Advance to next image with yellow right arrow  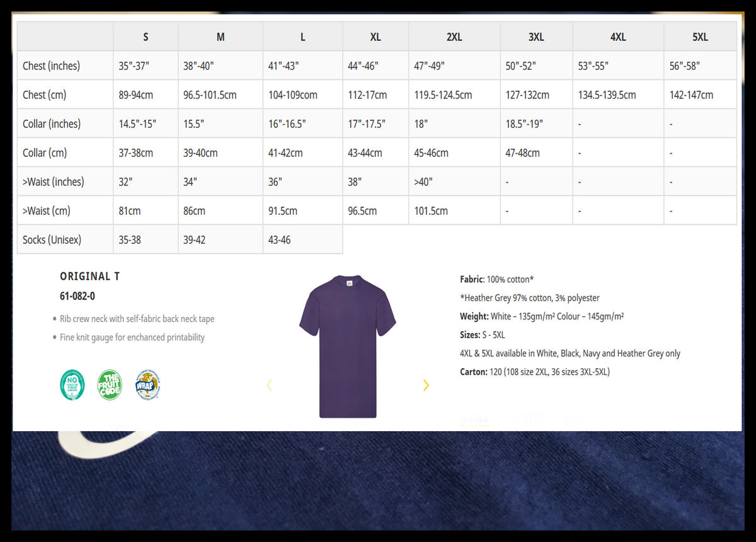point(426,385)
